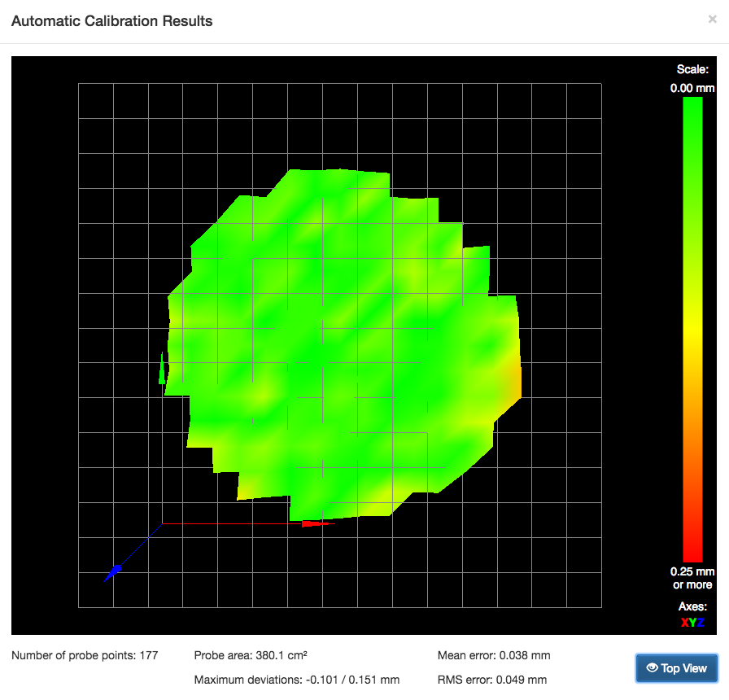Viewport: 729px width, 700px height.
Task: Click the blue Z in Axes legend
Action: 700,623
